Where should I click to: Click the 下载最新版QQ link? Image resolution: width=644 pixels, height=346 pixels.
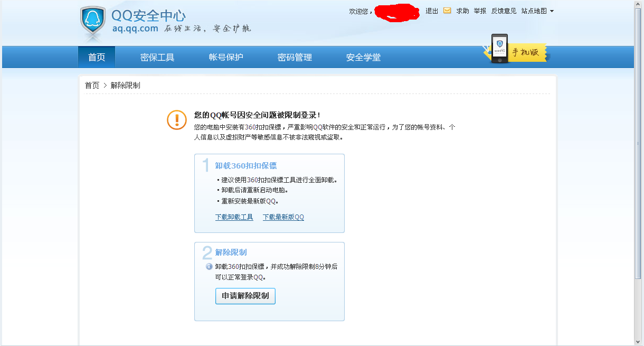click(283, 217)
